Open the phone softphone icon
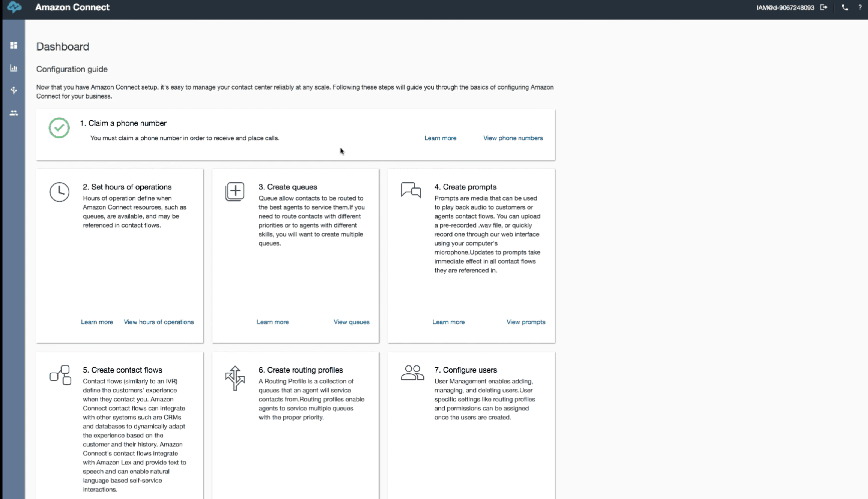868x499 pixels. (x=845, y=8)
